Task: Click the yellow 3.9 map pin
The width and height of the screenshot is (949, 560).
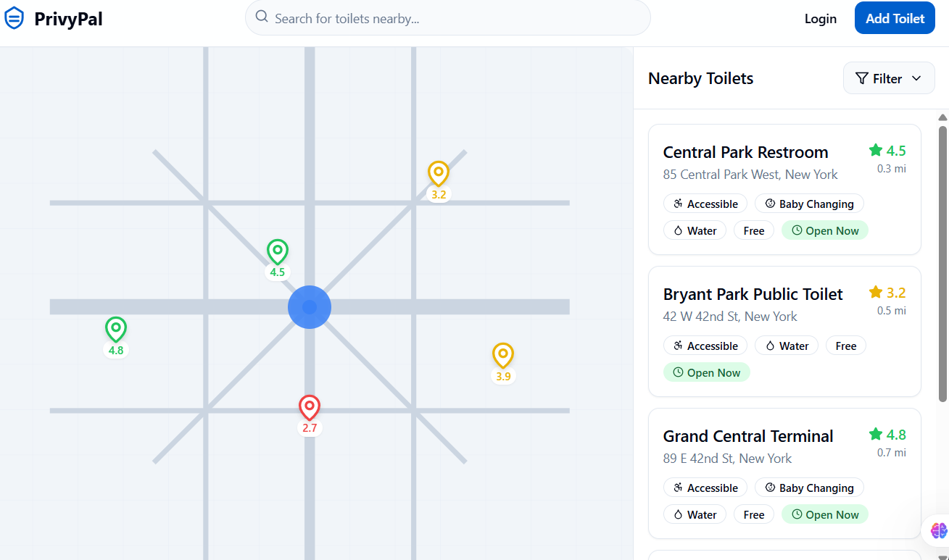Action: (x=503, y=355)
